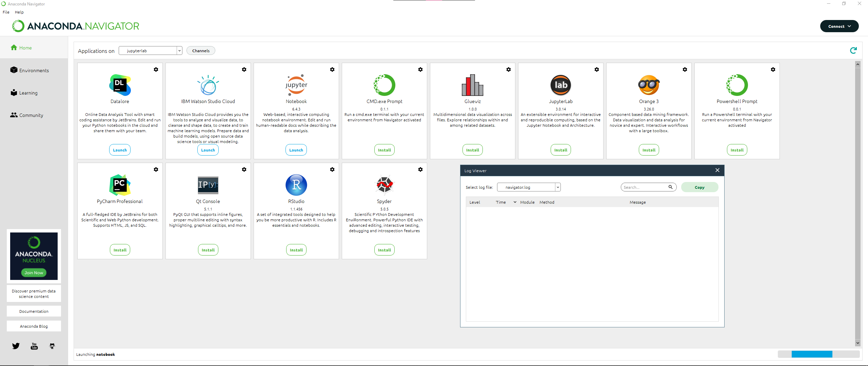Close the Log Viewer dialog
Viewport: 868px width, 366px height.
tap(717, 170)
